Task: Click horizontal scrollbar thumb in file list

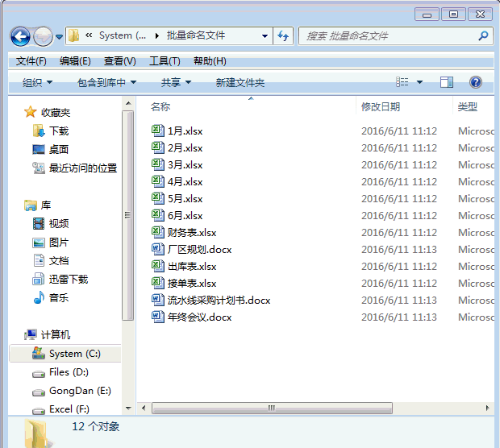Action: (272, 408)
